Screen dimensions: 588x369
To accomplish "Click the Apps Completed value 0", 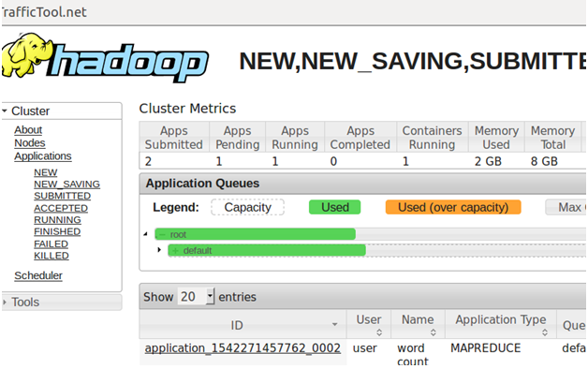I will (333, 161).
